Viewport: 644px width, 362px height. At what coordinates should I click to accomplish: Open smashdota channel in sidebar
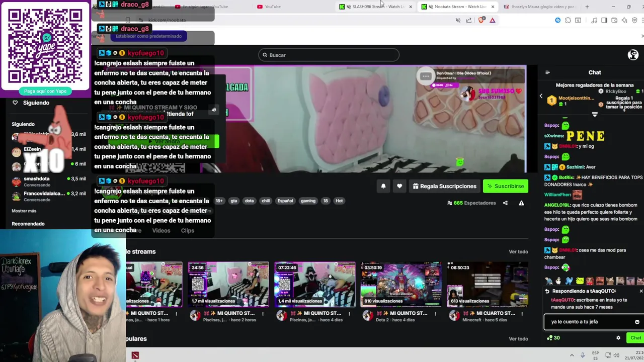pyautogui.click(x=49, y=182)
